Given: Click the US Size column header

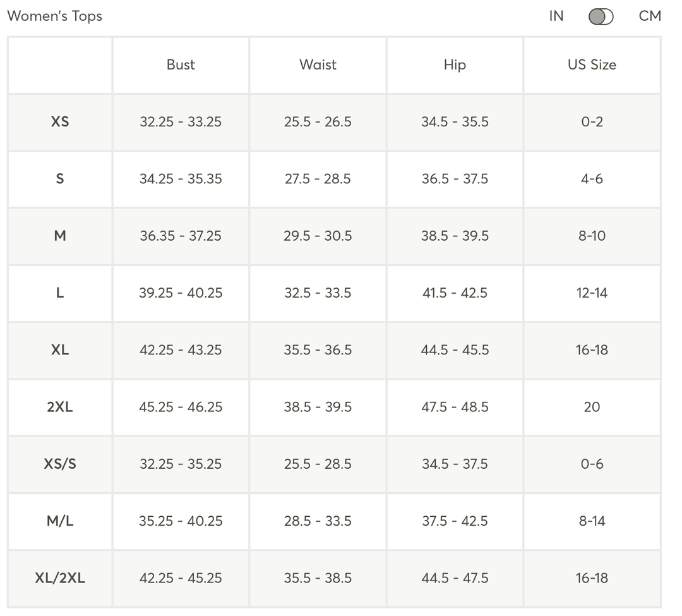Looking at the screenshot, I should click(592, 64).
